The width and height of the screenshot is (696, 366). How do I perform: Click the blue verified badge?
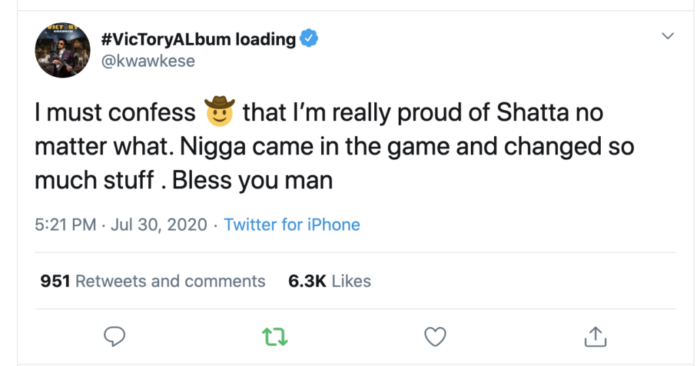click(x=309, y=38)
